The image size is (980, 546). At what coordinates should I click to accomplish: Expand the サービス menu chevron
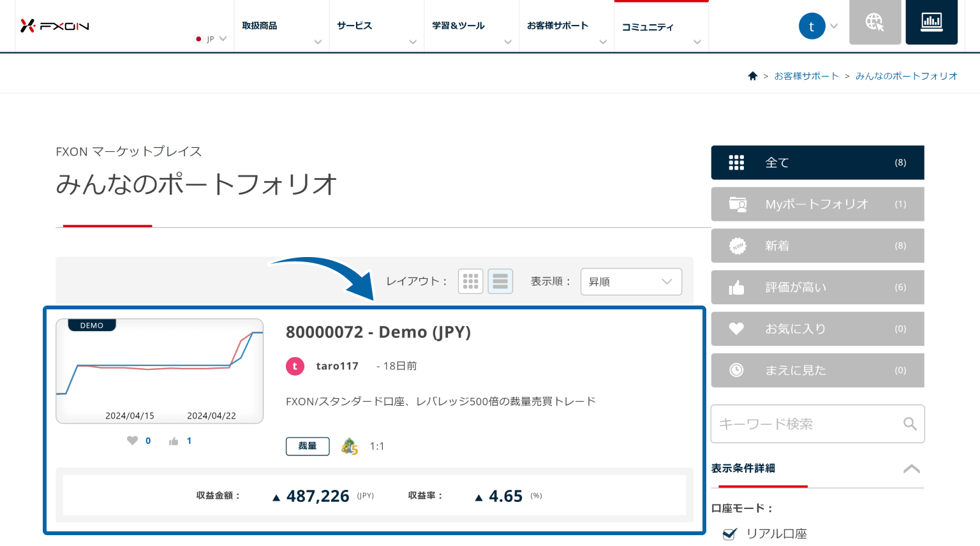point(413,42)
